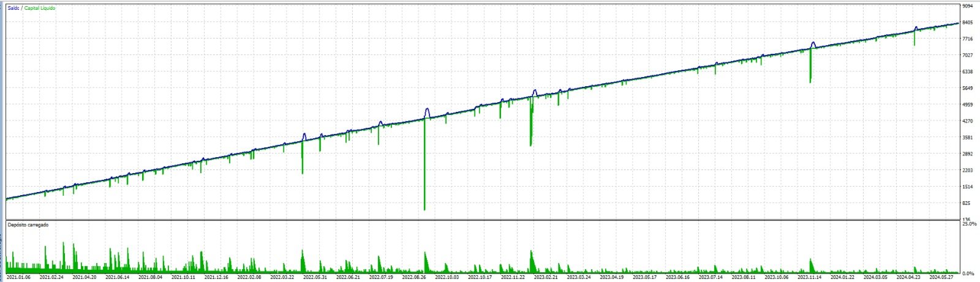
Task: Click the 2023.03.24 date label
Action: click(x=579, y=277)
